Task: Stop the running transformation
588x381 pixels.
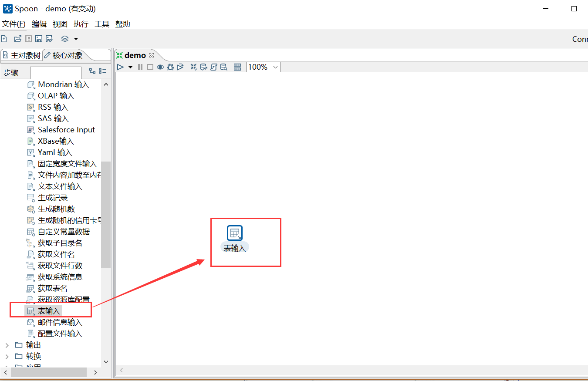Action: click(150, 67)
